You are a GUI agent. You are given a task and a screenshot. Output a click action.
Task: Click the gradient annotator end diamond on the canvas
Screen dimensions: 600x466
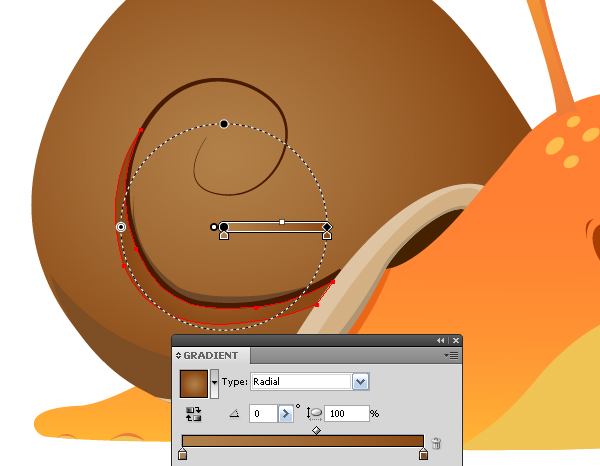326,227
